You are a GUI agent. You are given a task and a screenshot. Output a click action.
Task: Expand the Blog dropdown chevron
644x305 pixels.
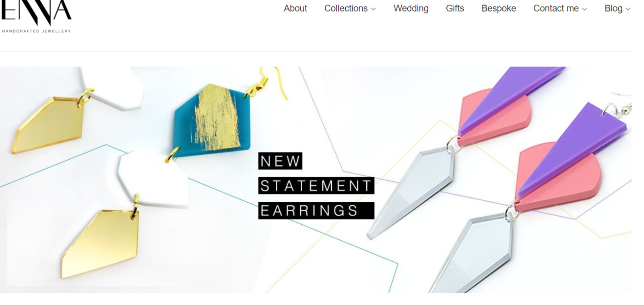[628, 9]
